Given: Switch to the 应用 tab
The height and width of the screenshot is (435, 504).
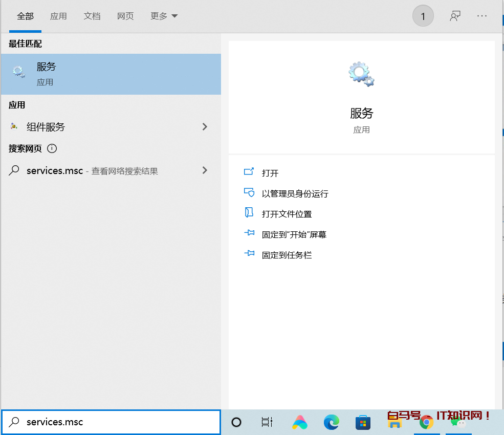Looking at the screenshot, I should point(58,16).
